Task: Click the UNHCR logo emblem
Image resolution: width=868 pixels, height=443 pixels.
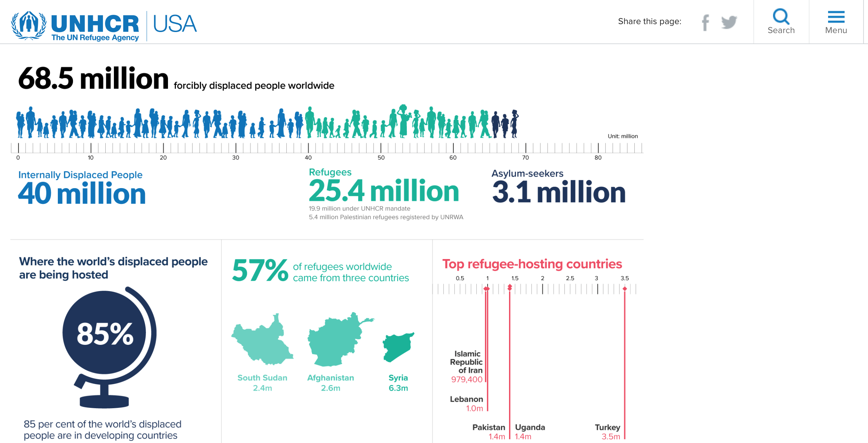Action: (29, 25)
